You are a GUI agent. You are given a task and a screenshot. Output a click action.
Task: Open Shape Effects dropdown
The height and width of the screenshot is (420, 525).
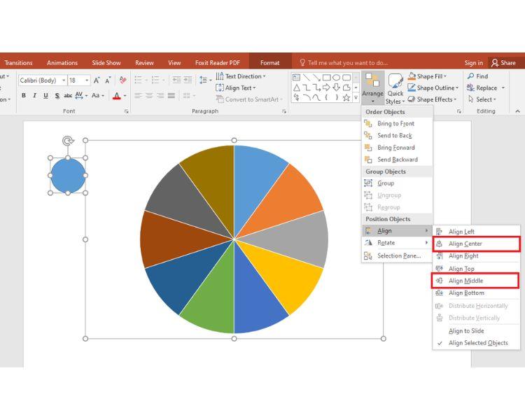pos(433,99)
